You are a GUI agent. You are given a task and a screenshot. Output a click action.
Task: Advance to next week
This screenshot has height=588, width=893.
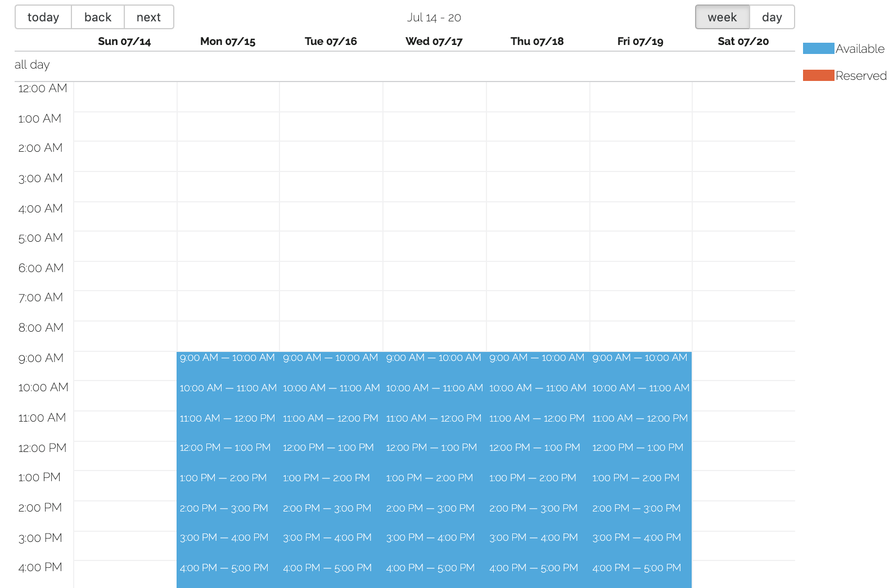[148, 17]
